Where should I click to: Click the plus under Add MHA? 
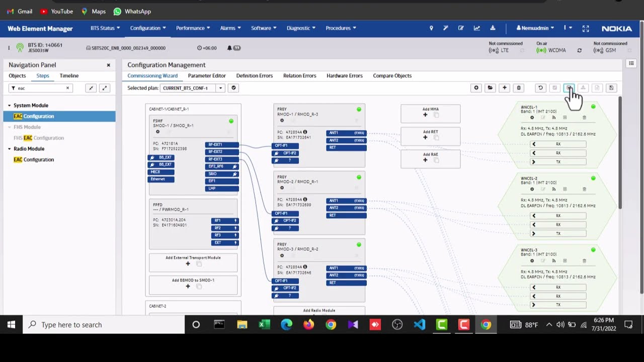[425, 115]
